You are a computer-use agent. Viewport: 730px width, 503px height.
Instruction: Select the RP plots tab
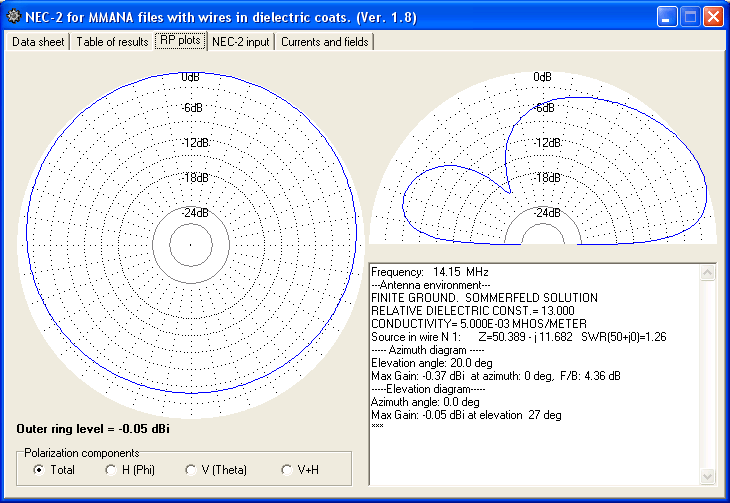pos(180,41)
